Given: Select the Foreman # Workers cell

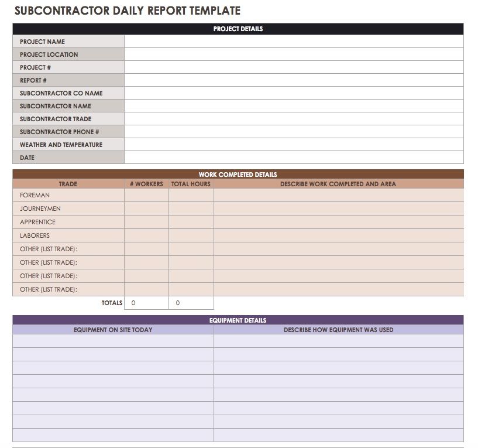Looking at the screenshot, I should coord(146,196).
